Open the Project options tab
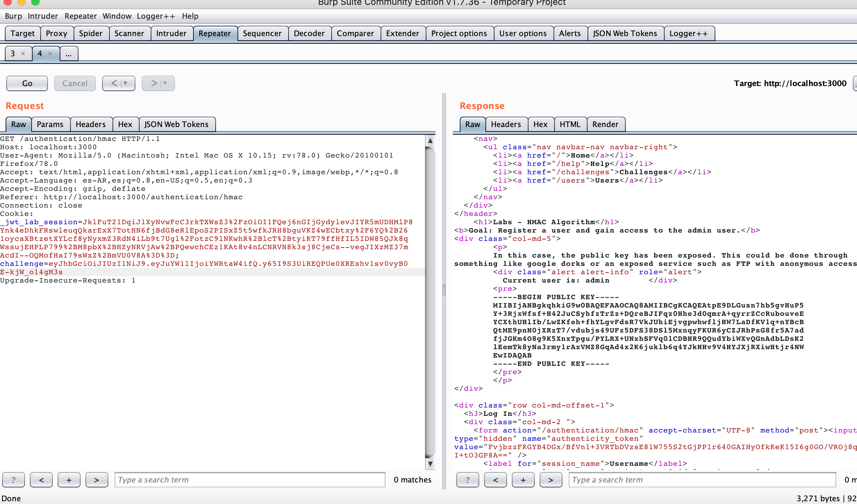This screenshot has height=504, width=857. [x=459, y=33]
